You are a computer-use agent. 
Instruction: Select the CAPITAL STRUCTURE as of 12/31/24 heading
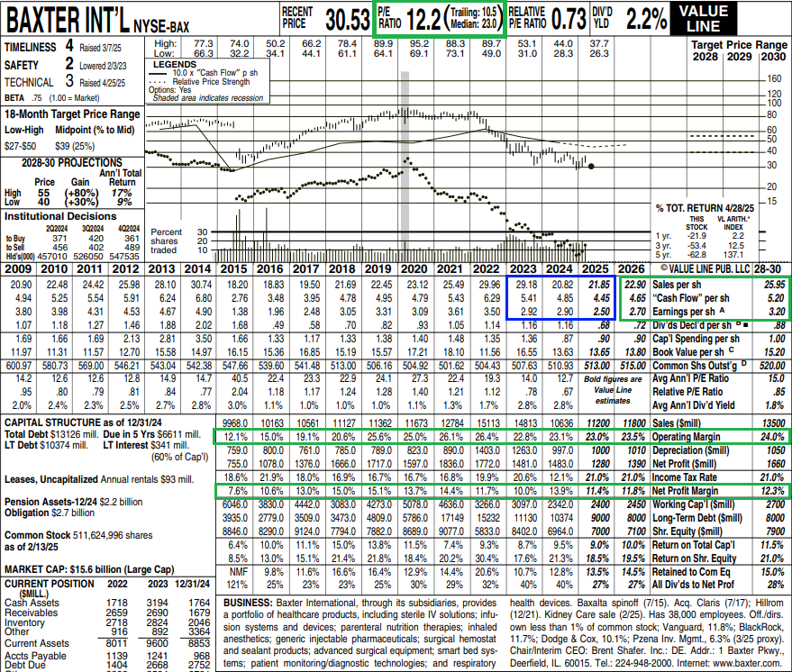coord(83,422)
